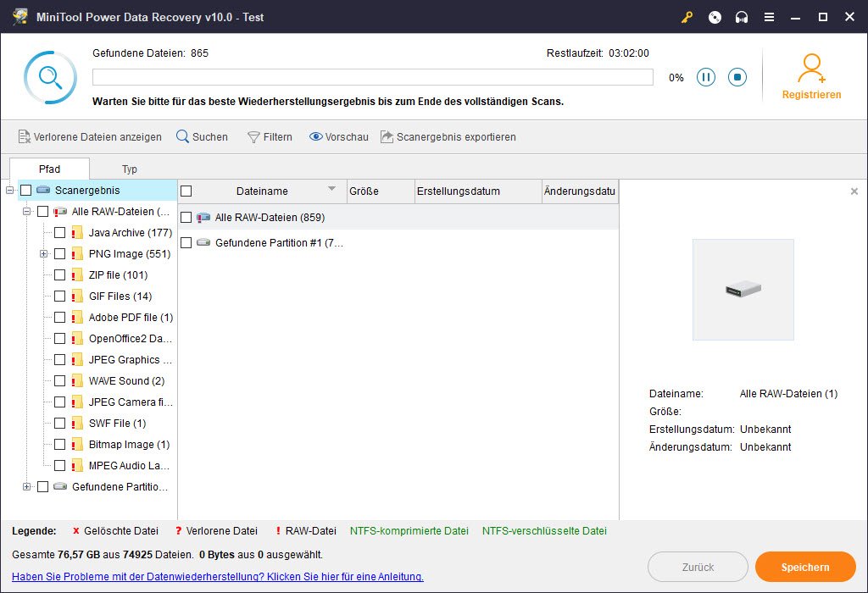This screenshot has width=868, height=593.
Task: Click Scanergebnis exportieren
Action: pos(448,136)
